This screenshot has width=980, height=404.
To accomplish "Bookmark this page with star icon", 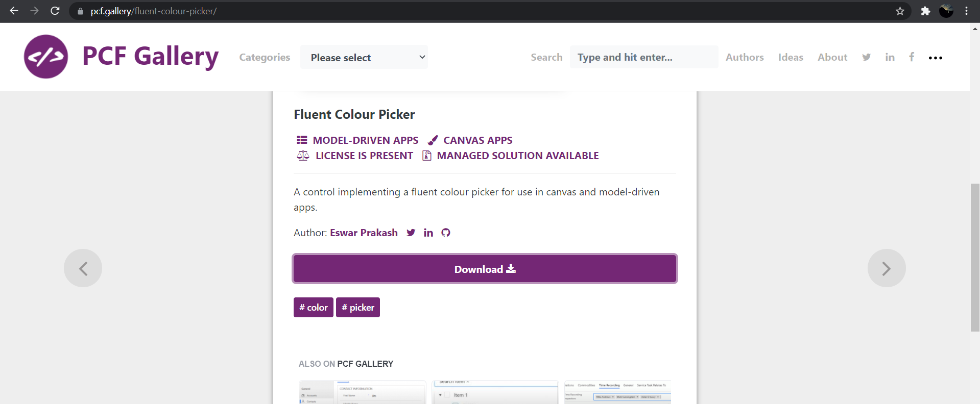I will (x=900, y=11).
